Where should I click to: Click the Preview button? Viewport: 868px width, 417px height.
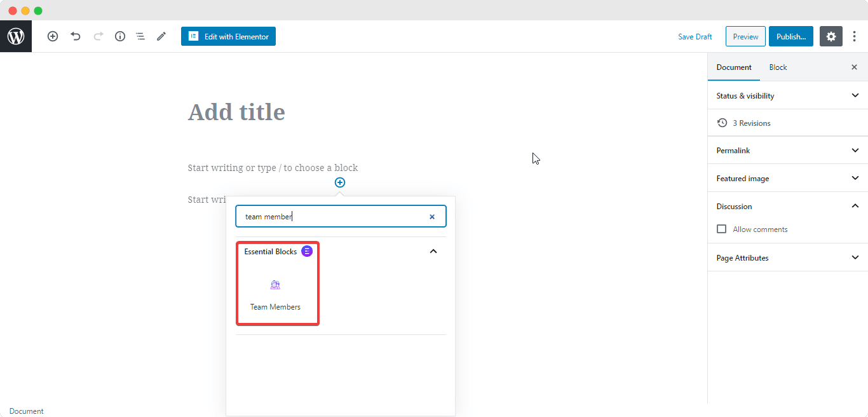point(745,36)
